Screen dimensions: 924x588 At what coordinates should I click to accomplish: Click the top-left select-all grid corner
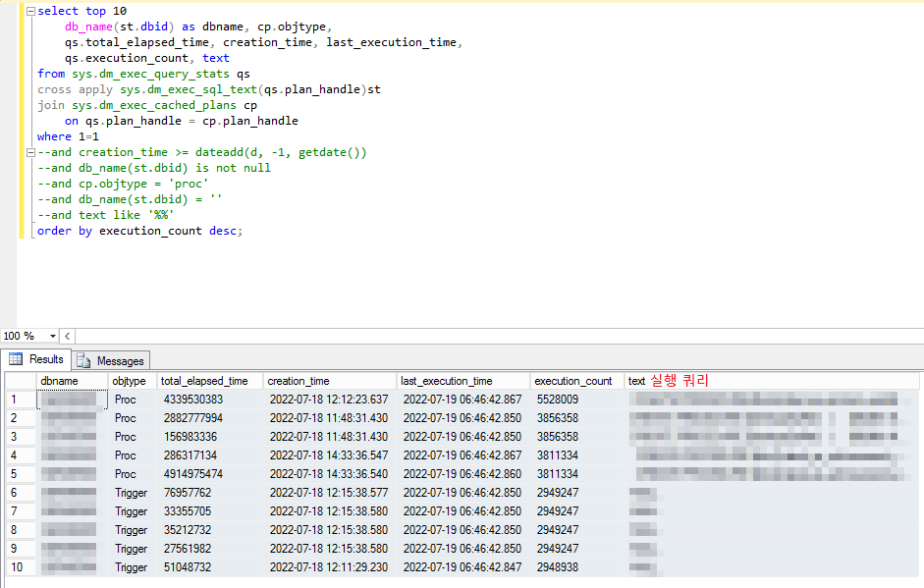coord(21,381)
